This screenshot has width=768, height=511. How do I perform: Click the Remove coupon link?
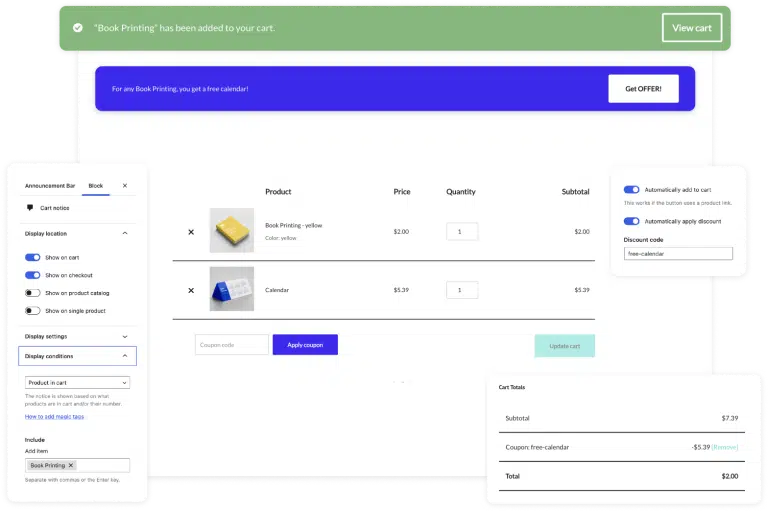(x=725, y=447)
